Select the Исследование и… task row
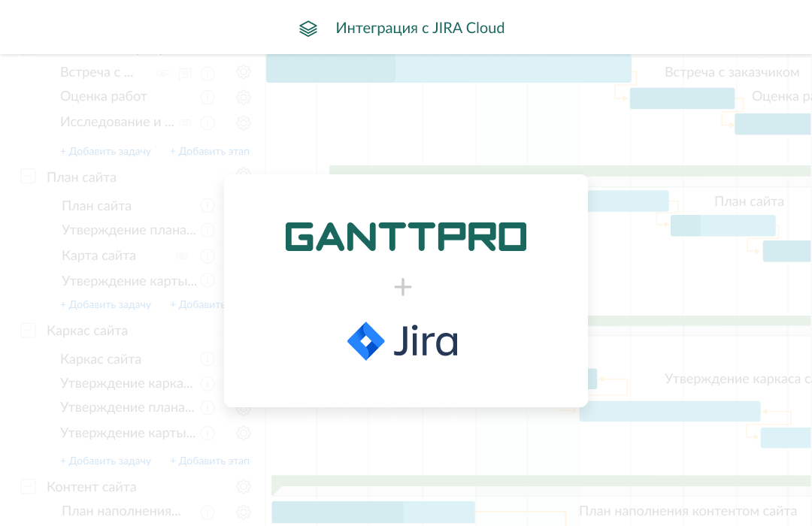Image resolution: width=812 pixels, height=526 pixels. point(117,122)
